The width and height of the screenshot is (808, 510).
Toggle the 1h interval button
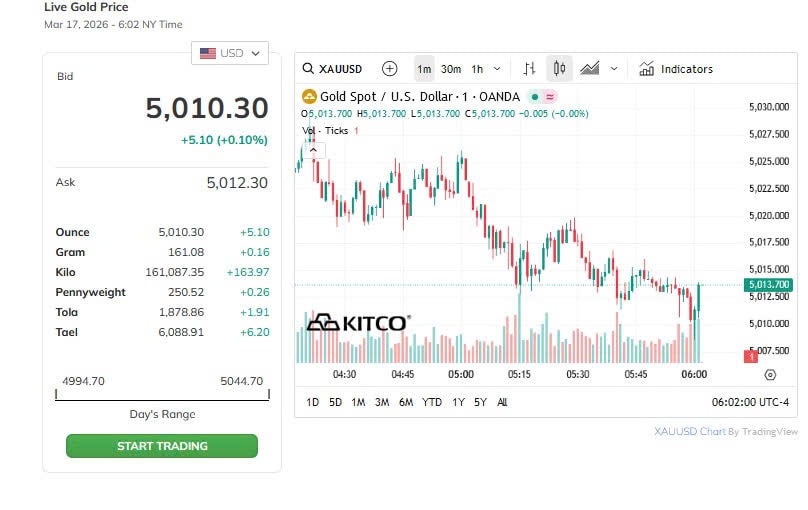pyautogui.click(x=477, y=69)
